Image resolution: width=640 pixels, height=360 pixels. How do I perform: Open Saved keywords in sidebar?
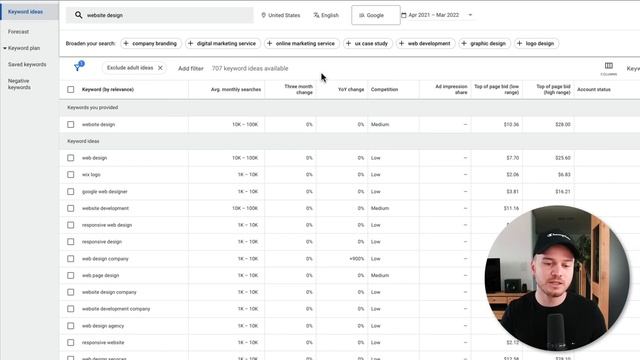pyautogui.click(x=27, y=64)
